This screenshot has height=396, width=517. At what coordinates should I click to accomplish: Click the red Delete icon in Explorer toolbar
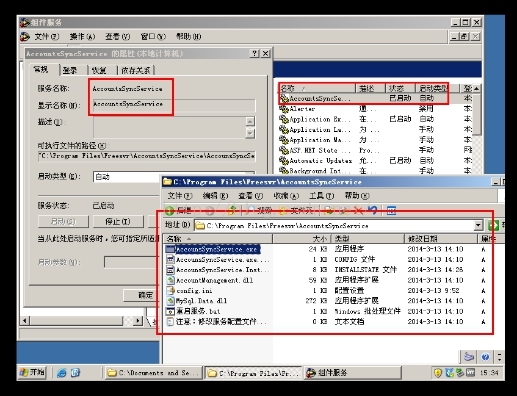click(359, 210)
